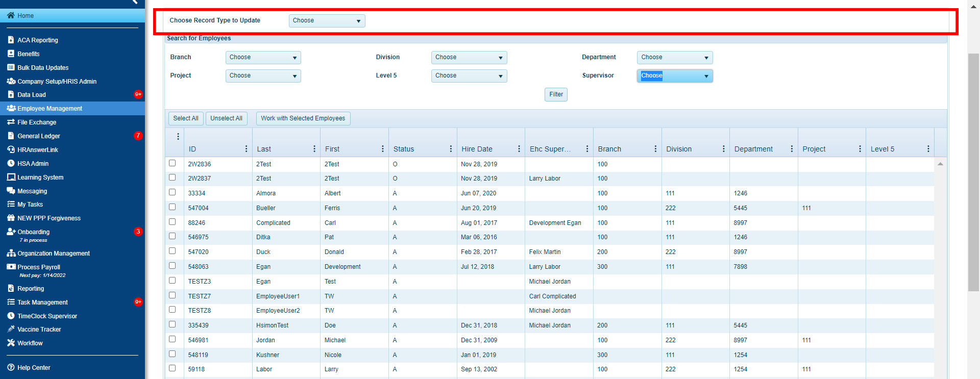This screenshot has width=980, height=379.
Task: Check the box for Jordan Michael
Action: (x=172, y=339)
